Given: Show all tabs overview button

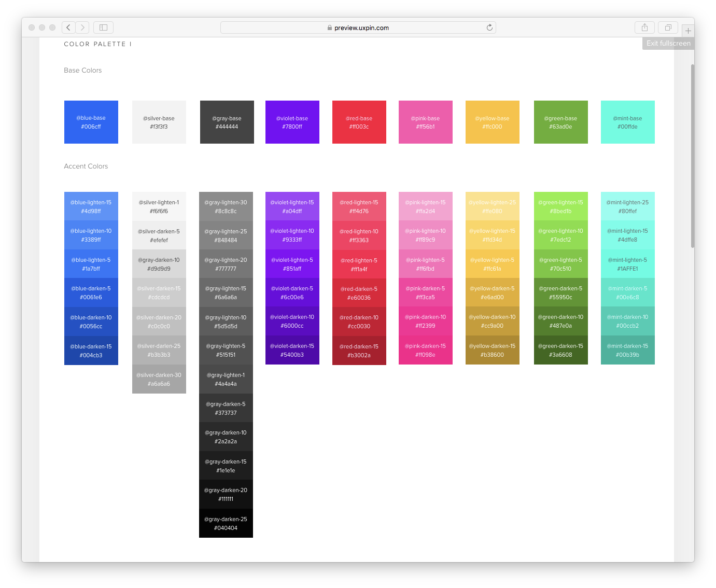Looking at the screenshot, I should [668, 27].
